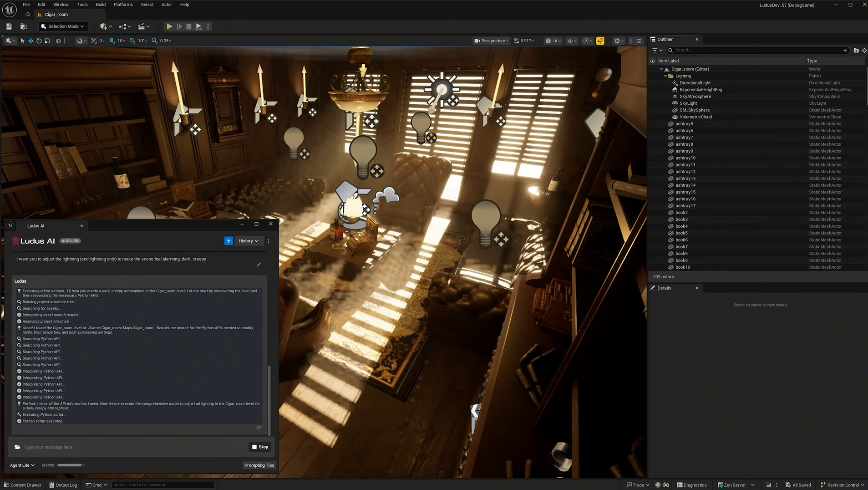
Task: Click the attach file folder icon in chat box
Action: pos(17,447)
